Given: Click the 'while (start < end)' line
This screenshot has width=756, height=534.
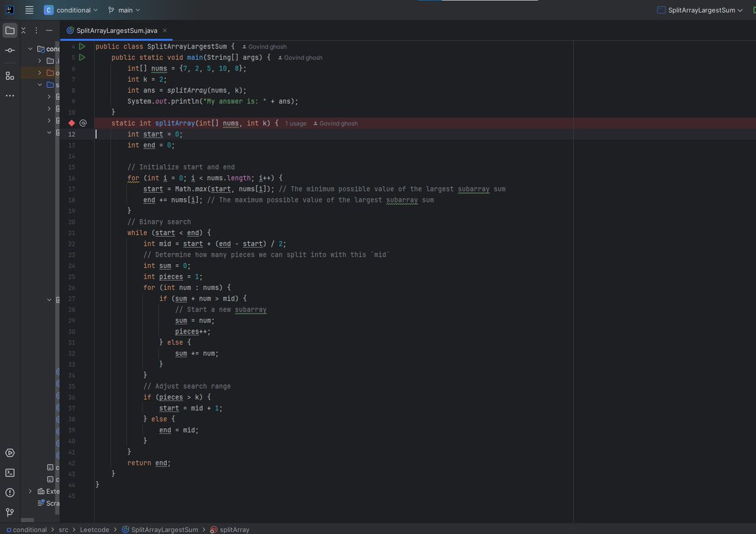Looking at the screenshot, I should coord(169,233).
